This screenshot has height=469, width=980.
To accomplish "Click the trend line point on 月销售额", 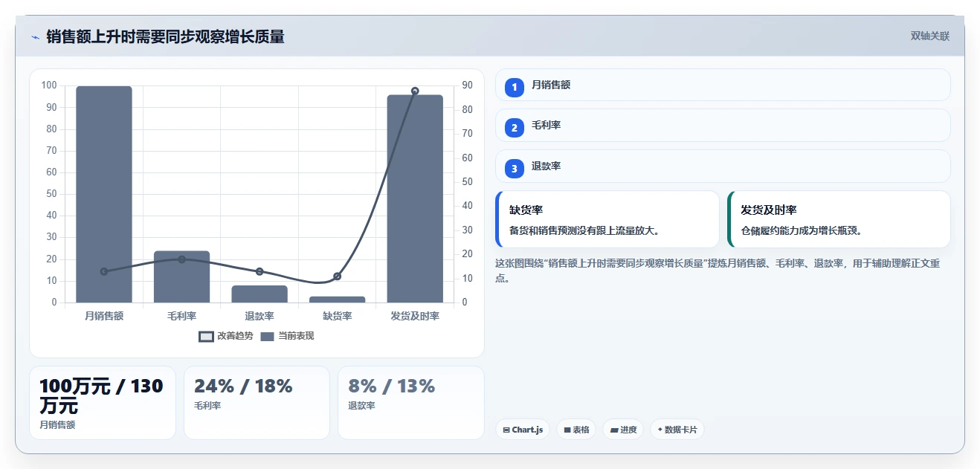I will point(104,271).
